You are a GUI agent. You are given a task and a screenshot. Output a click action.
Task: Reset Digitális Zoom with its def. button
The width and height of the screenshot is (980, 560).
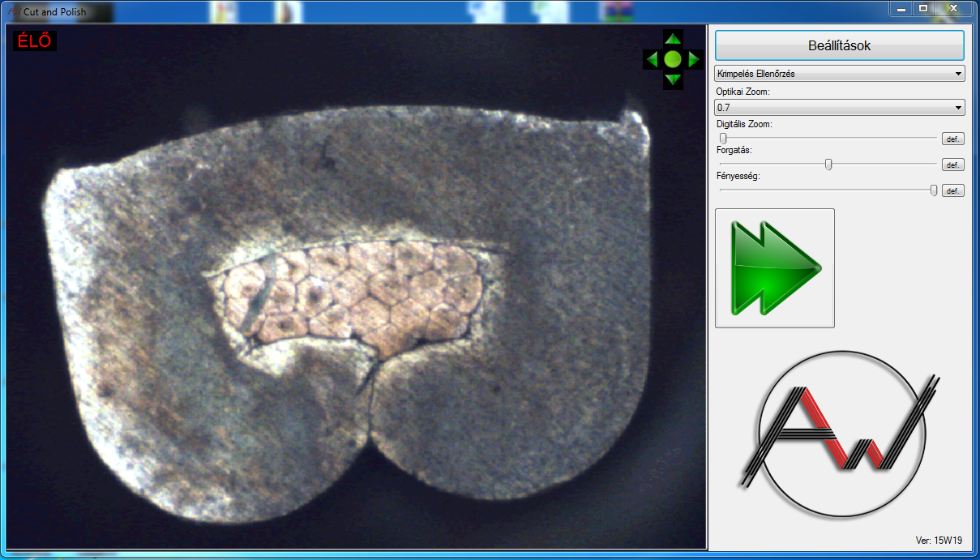(952, 139)
